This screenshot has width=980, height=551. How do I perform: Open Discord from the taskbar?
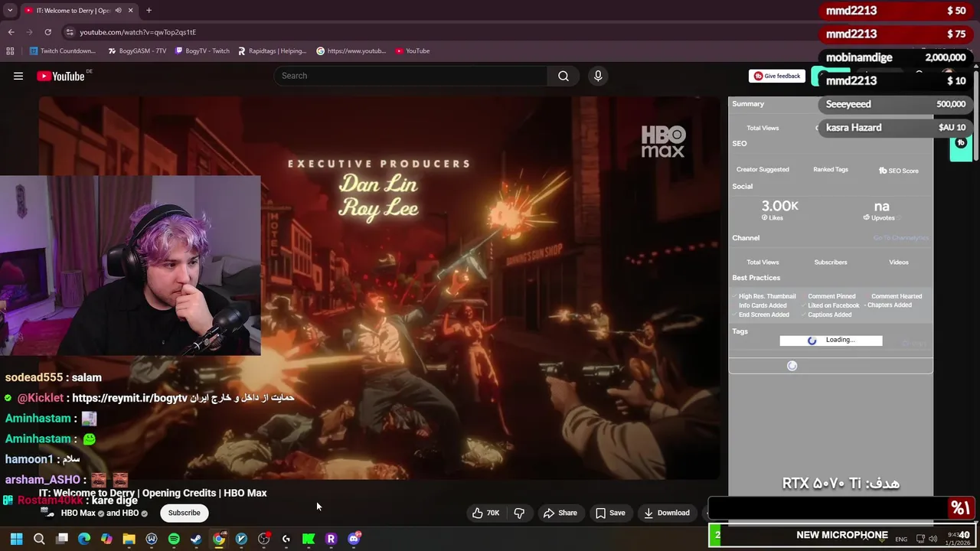(x=354, y=539)
